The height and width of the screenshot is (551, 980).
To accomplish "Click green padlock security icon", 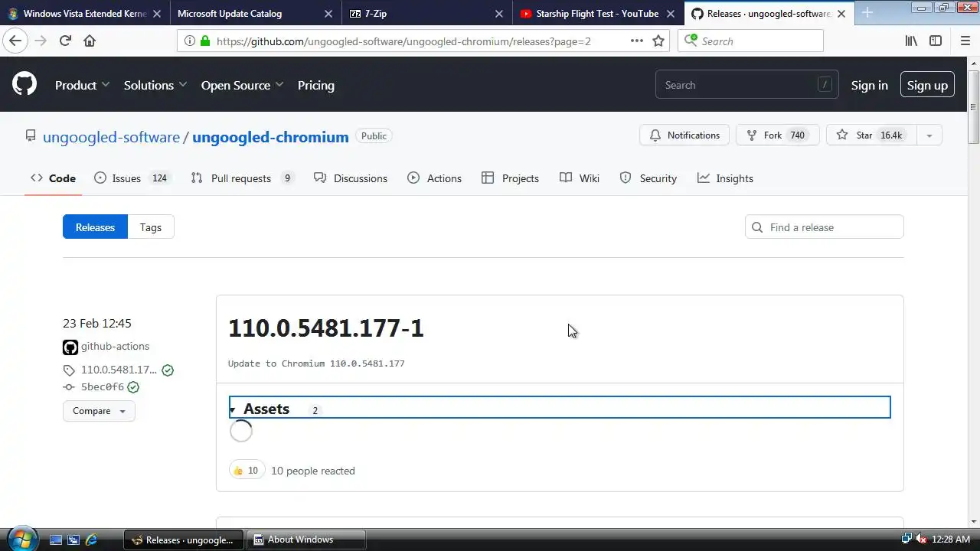I will (205, 41).
